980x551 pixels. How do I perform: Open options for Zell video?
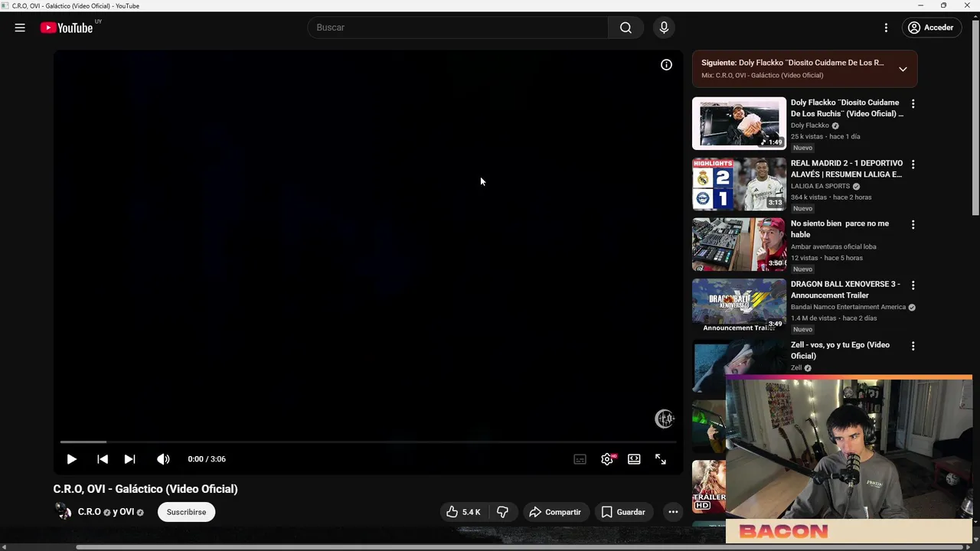tap(913, 346)
